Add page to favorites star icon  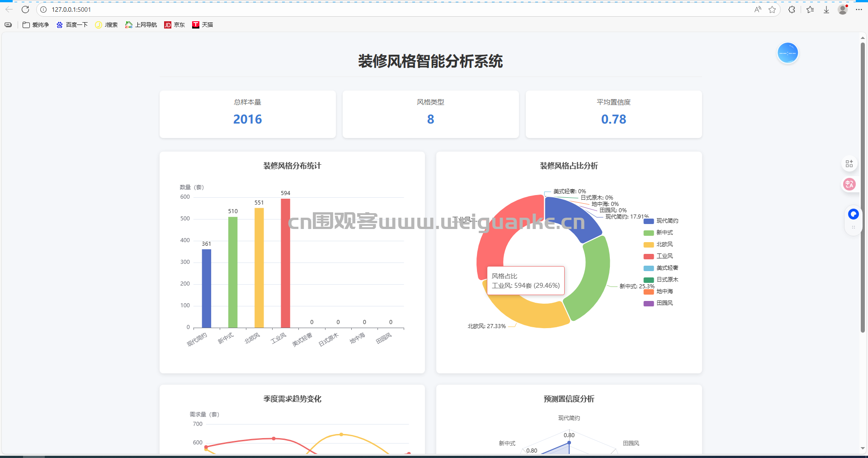[772, 10]
